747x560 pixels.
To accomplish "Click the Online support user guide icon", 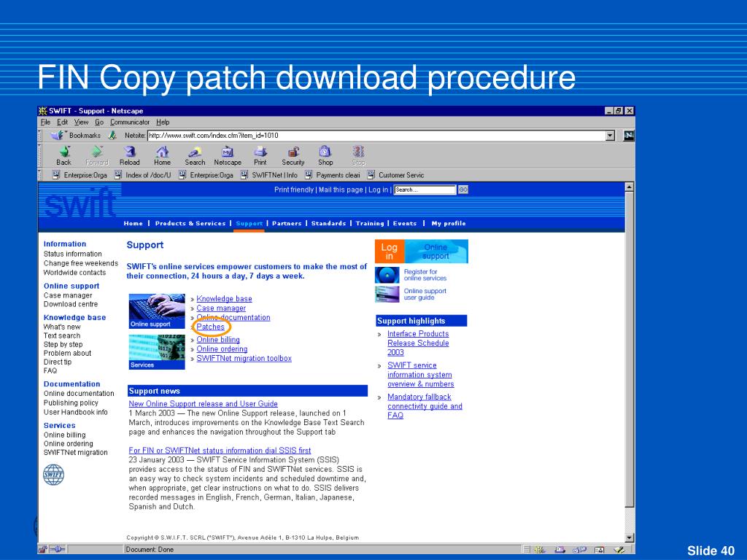I will [x=387, y=295].
